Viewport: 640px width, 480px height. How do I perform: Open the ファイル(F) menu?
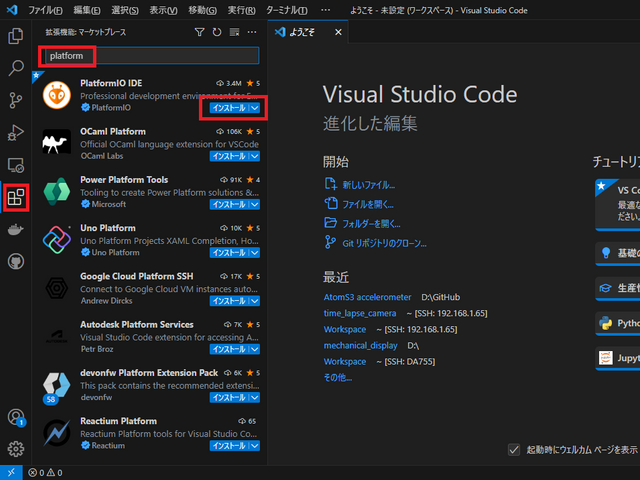tap(45, 10)
